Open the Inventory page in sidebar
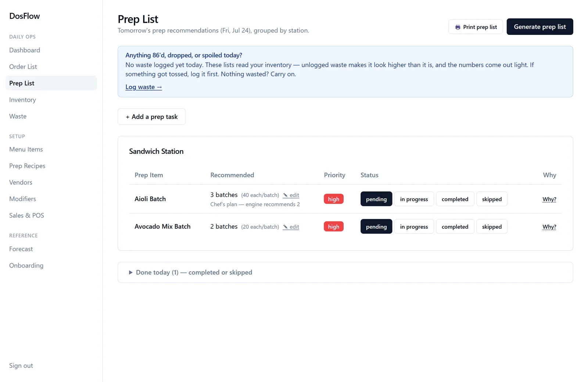This screenshot has width=588, height=382. click(22, 100)
